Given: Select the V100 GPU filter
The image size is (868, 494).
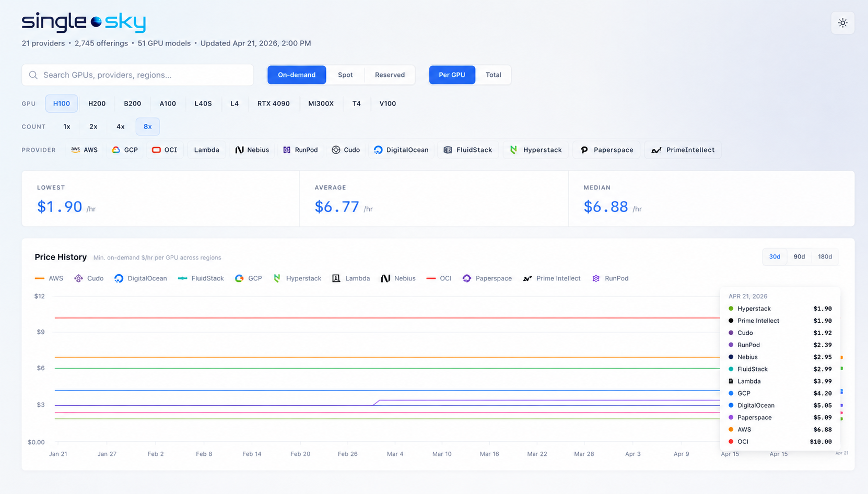Looking at the screenshot, I should pos(388,103).
